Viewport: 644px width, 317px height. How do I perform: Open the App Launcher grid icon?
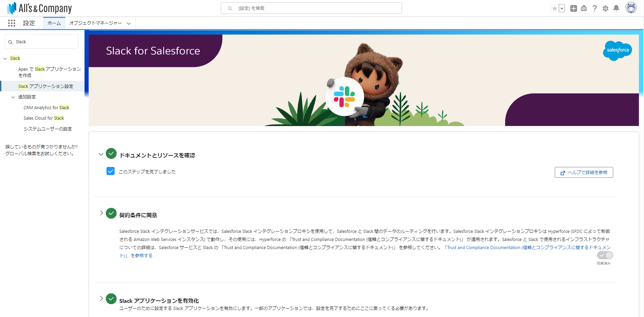click(x=11, y=23)
